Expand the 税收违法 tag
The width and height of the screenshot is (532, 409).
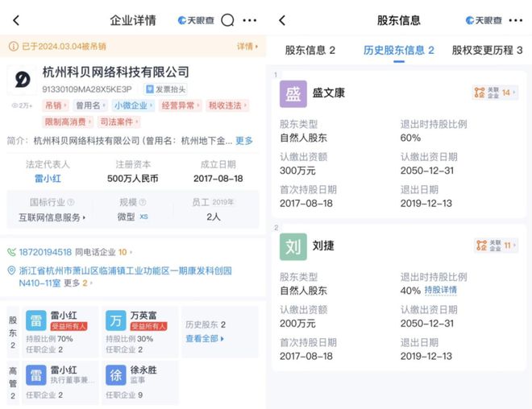coord(227,105)
